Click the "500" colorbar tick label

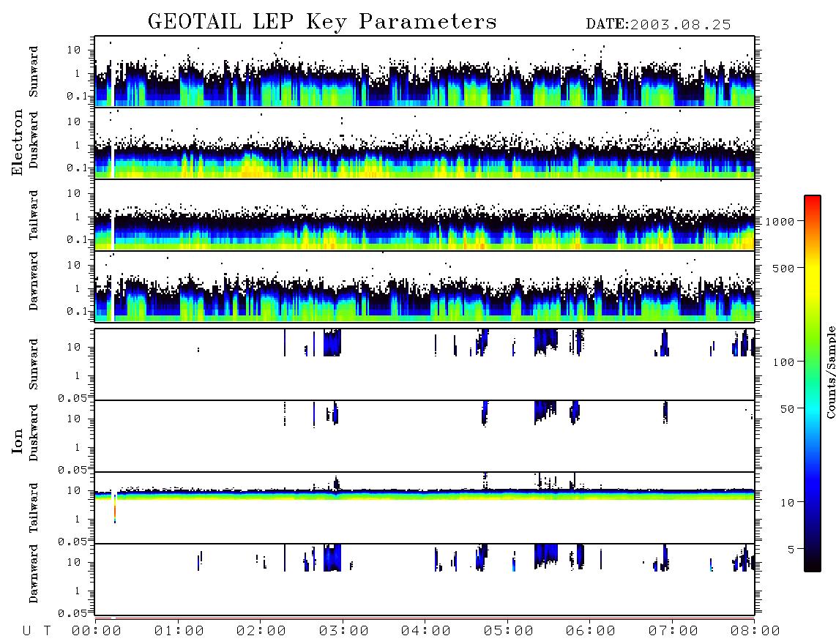[784, 268]
